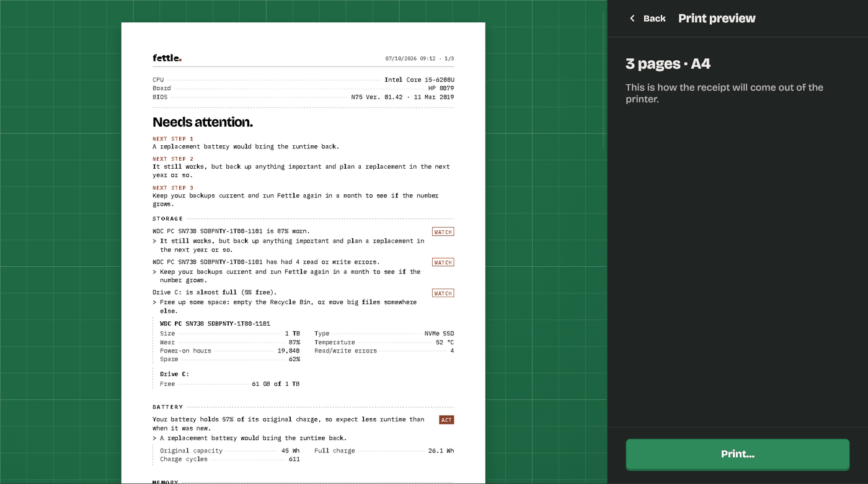
Task: Click the Full charge value "26.1 Wh"
Action: [x=441, y=451]
